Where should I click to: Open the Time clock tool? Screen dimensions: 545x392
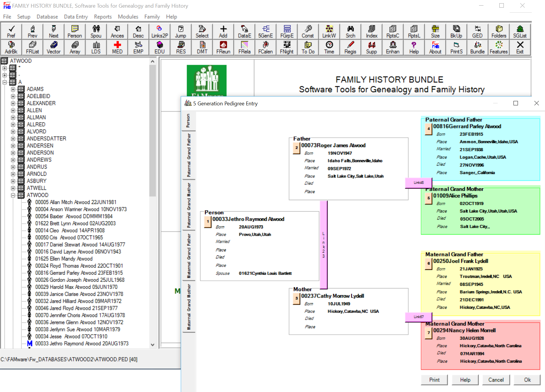click(329, 47)
